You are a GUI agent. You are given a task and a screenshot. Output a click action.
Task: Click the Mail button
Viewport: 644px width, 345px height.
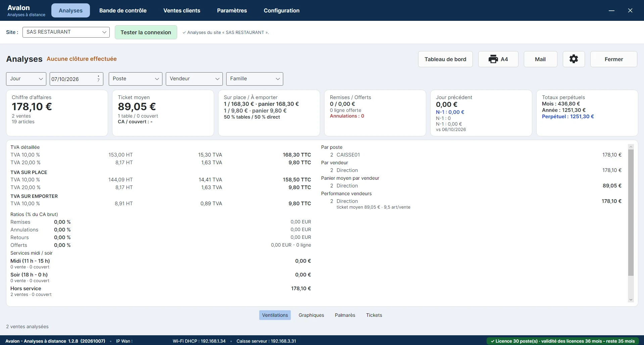pyautogui.click(x=540, y=59)
